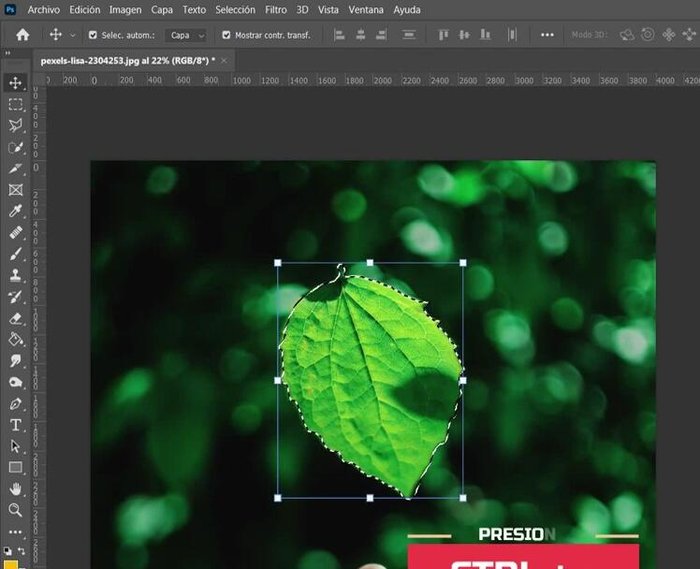Click the top-center transform handle
The image size is (700, 569).
click(x=370, y=263)
